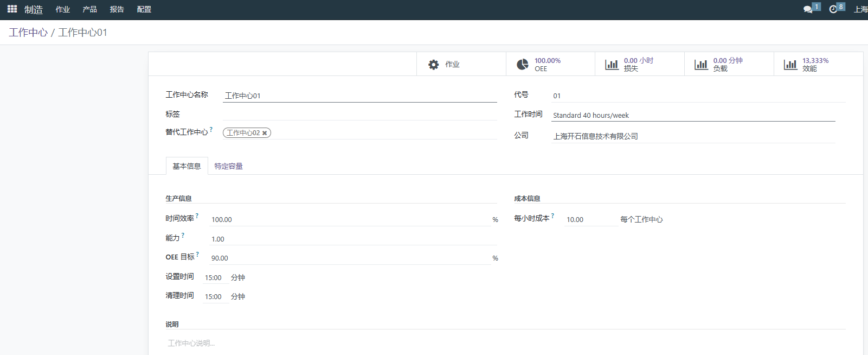Click the bar chart icon for 效能
Viewport: 868px width, 355px height.
click(790, 65)
